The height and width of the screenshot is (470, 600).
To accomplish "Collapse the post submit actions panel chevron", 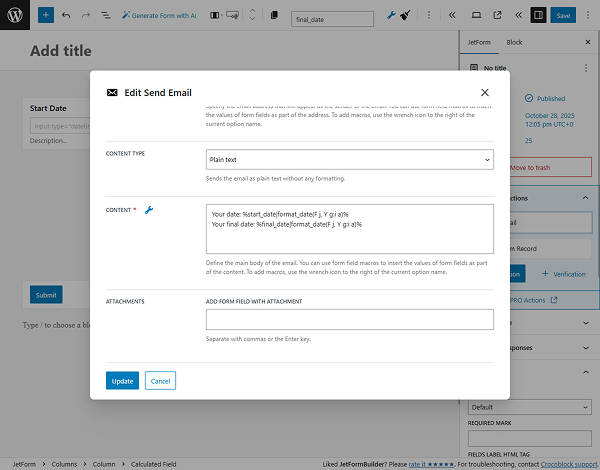I will coord(585,198).
